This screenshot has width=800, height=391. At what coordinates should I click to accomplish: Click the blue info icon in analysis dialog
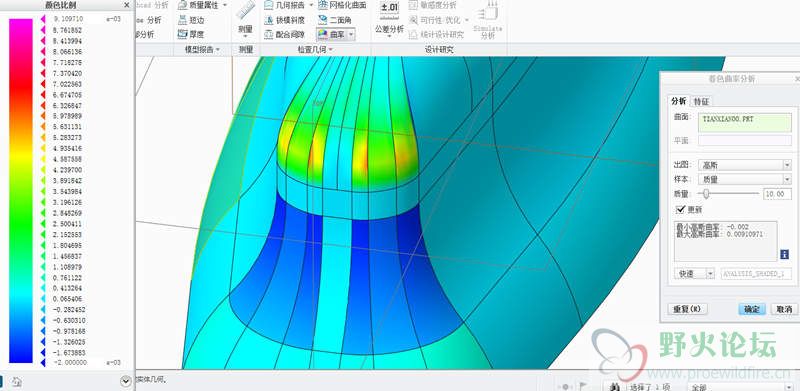[x=785, y=254]
